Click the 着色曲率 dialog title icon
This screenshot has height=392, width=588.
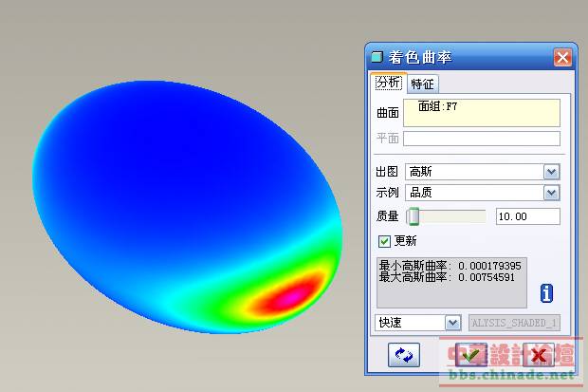pyautogui.click(x=377, y=58)
